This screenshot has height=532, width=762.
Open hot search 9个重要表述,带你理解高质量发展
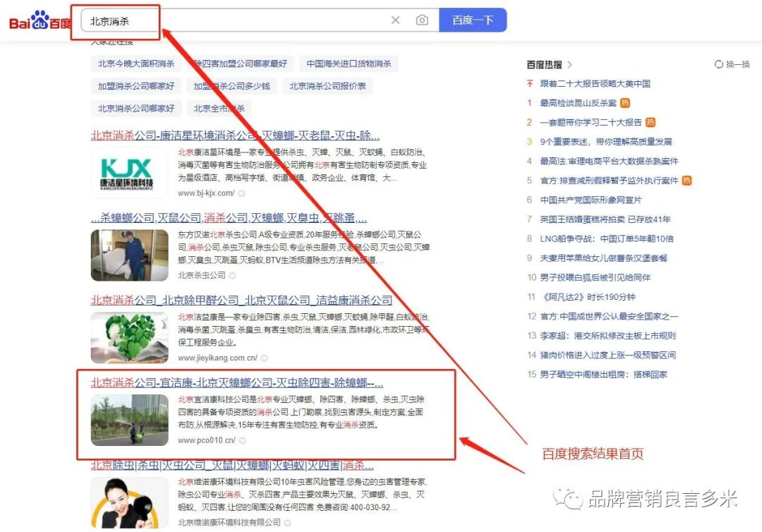click(606, 142)
